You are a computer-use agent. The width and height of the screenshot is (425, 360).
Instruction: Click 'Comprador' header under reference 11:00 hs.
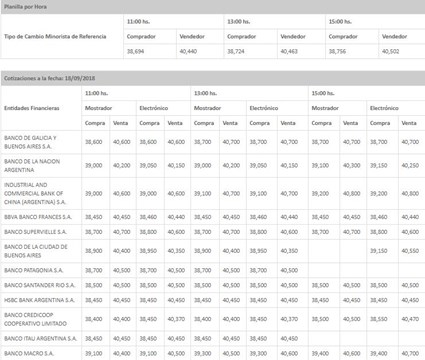pos(141,36)
